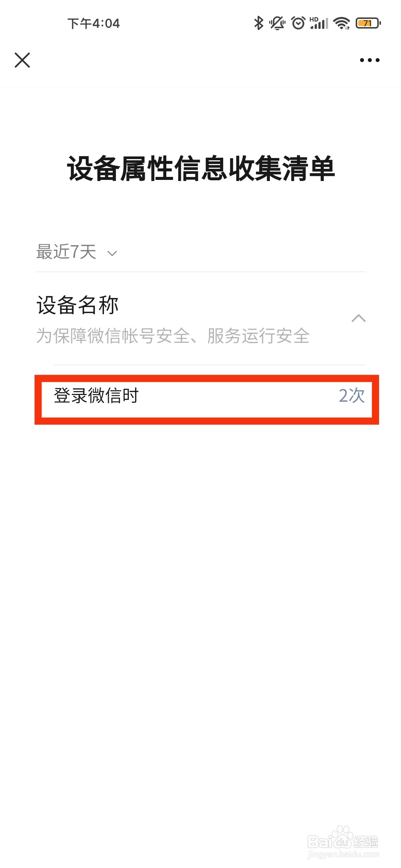Tap the Bluetooth status icon

(258, 23)
